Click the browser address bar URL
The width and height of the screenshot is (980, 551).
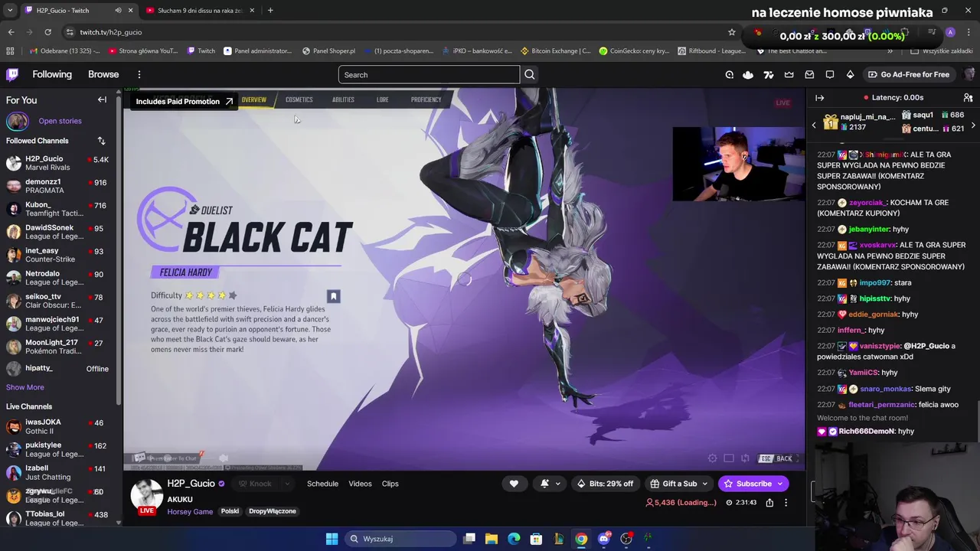(111, 32)
